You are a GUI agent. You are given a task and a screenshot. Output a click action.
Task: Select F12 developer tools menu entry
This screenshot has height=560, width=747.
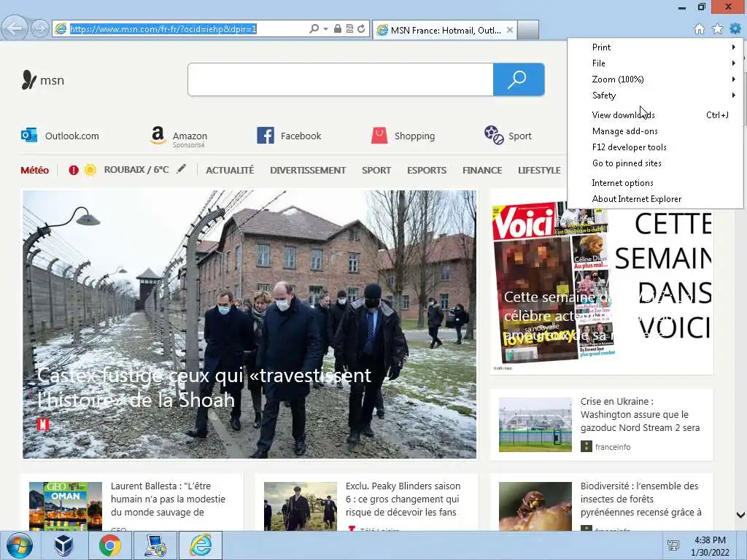pyautogui.click(x=655, y=147)
